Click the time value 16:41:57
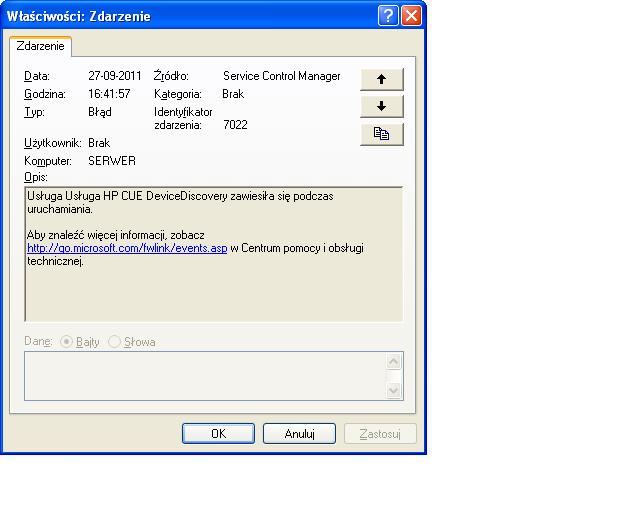The height and width of the screenshot is (512, 640). (x=109, y=94)
